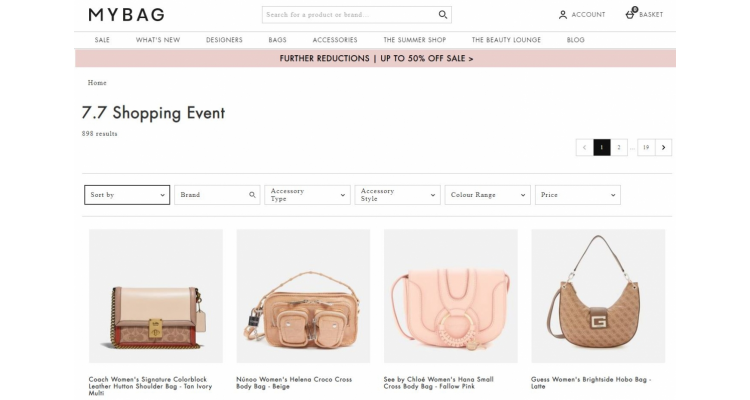Viewport: 750px width, 400px height.
Task: Click the 7.7 Shopping Event heading
Action: pyautogui.click(x=154, y=113)
